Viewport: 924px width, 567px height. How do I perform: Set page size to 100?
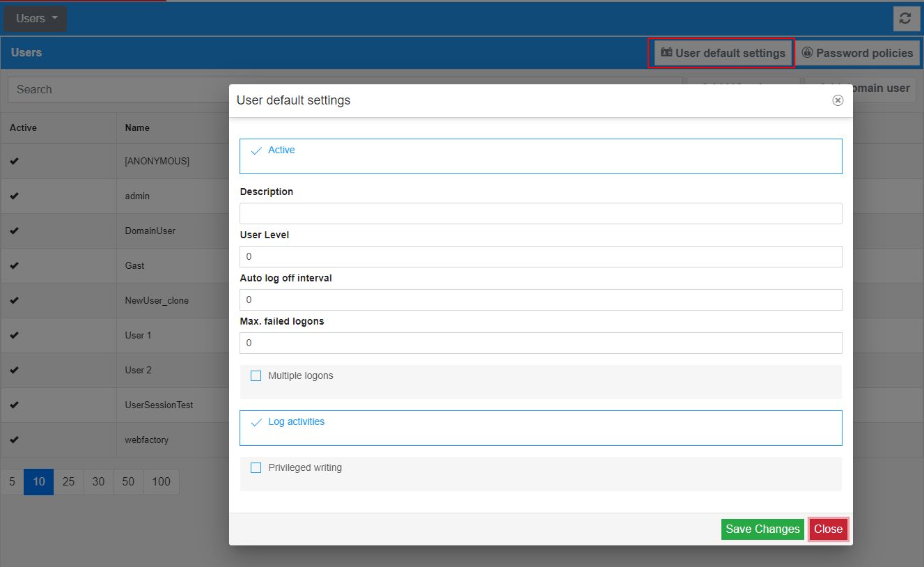[161, 482]
